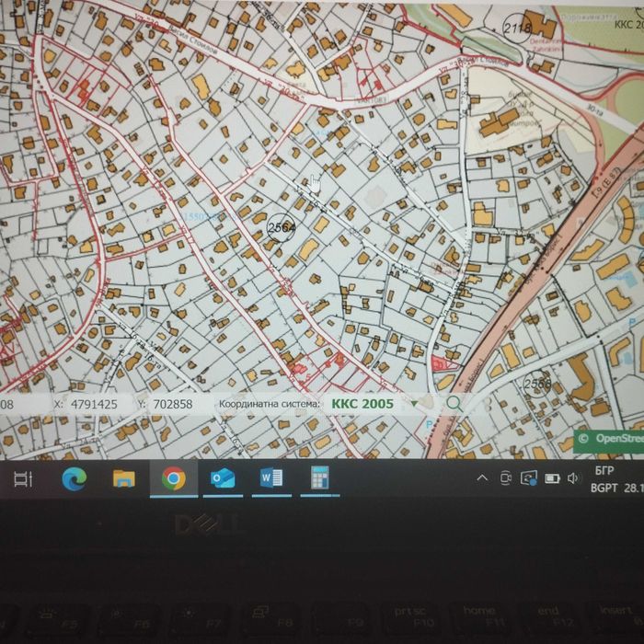The width and height of the screenshot is (644, 644).
Task: Click the search magnifier beside coordinate system
Action: tap(454, 403)
